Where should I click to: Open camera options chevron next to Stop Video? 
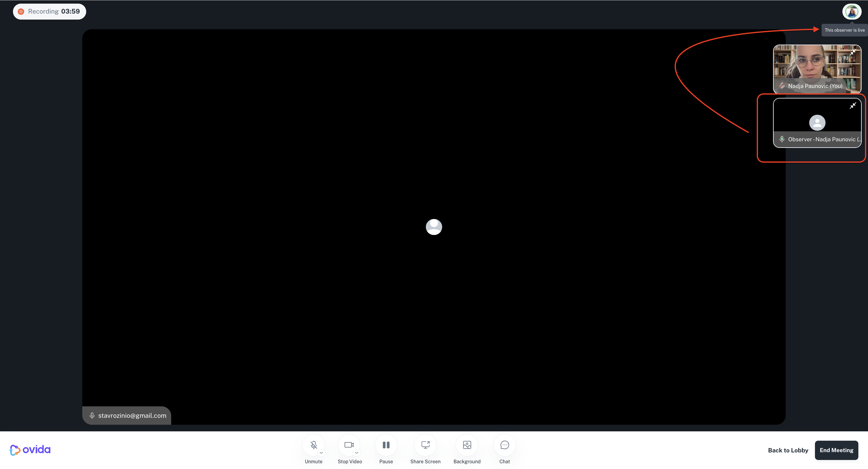[357, 453]
